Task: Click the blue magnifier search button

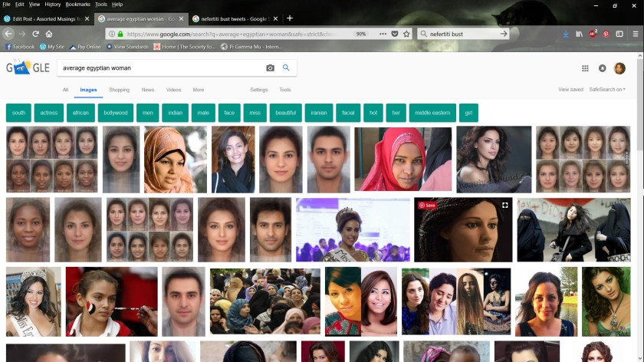Action: (x=286, y=68)
